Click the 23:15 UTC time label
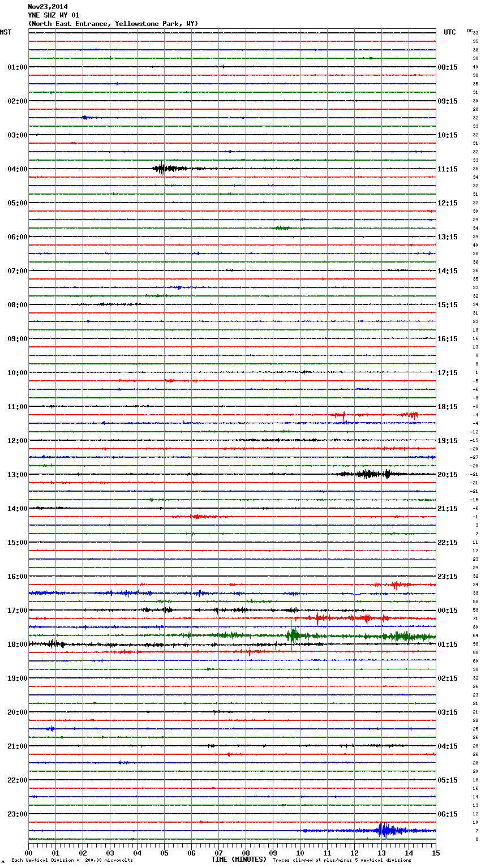 (448, 577)
